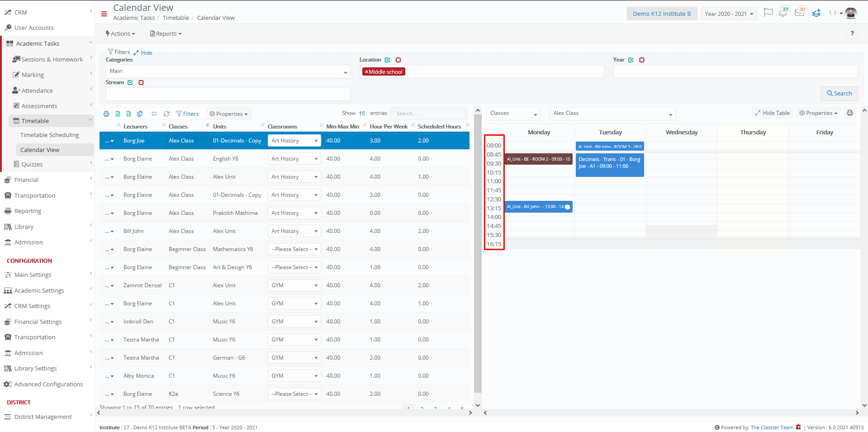Open the Categories Main dropdown
The width and height of the screenshot is (868, 432).
pos(228,71)
